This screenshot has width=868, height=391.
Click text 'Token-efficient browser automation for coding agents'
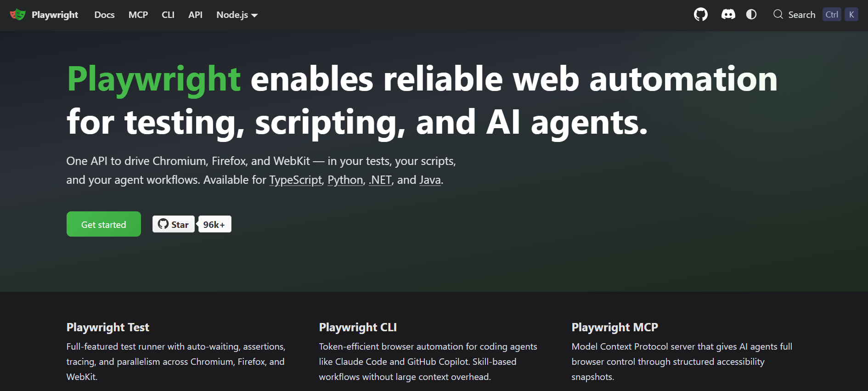pyautogui.click(x=428, y=347)
